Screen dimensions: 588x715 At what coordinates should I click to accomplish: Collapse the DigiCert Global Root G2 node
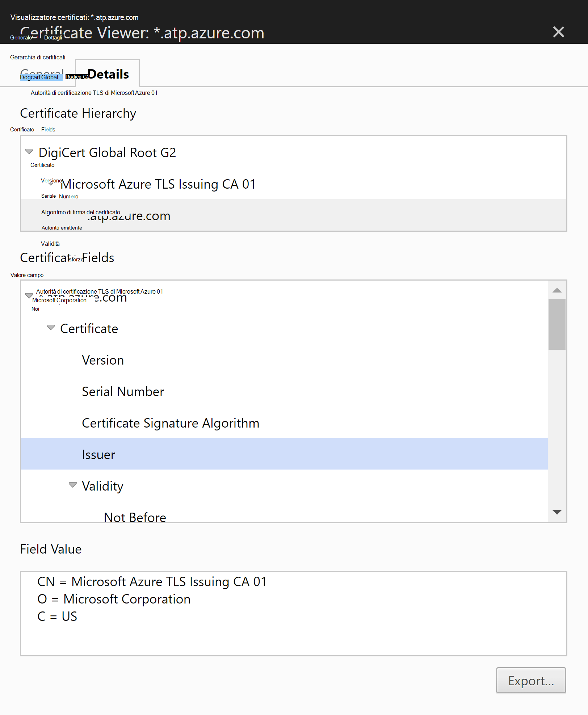[x=29, y=151]
